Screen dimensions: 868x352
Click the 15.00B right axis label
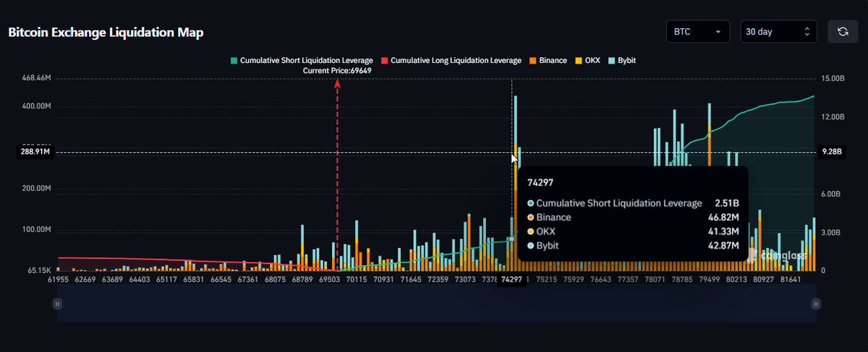coord(834,78)
